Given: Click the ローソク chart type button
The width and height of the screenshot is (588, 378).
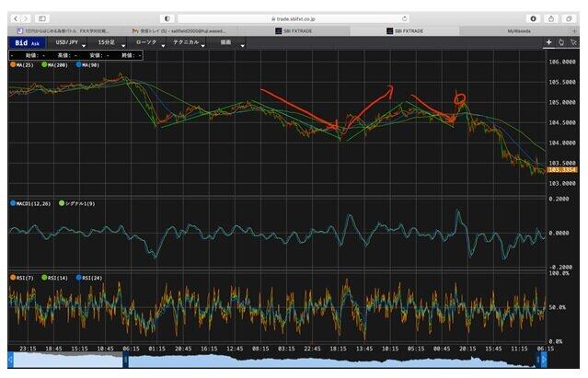Looking at the screenshot, I should click(146, 42).
